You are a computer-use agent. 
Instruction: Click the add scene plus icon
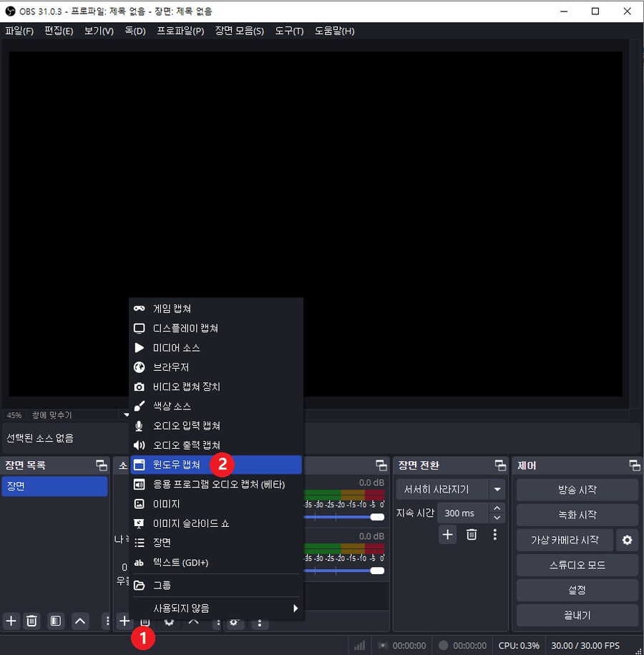point(11,621)
